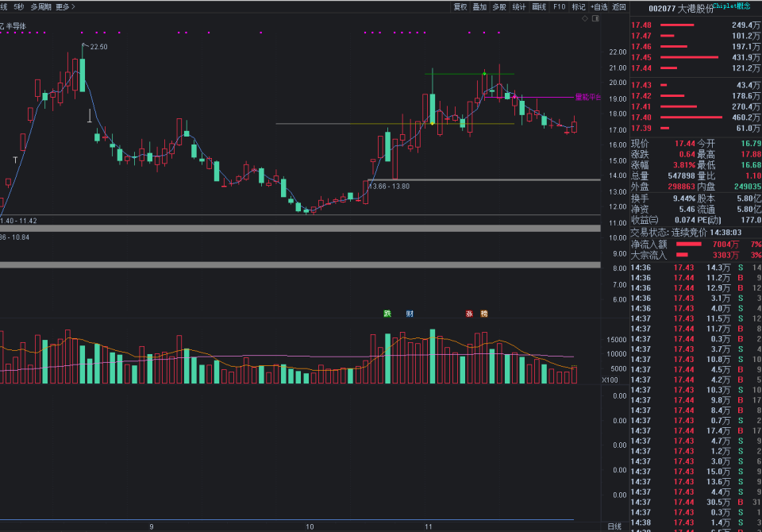Click the T marker on the candlestick chart
Viewport: 762px width, 532px height.
15,160
